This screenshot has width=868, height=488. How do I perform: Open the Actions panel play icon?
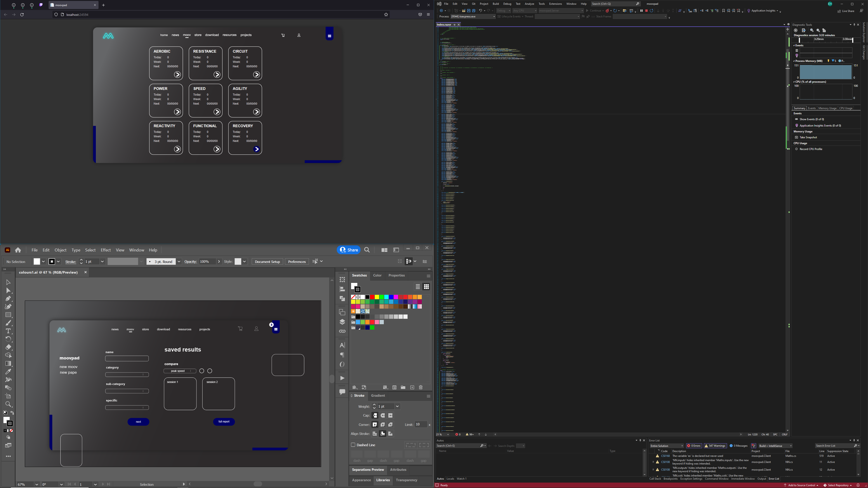tap(342, 378)
